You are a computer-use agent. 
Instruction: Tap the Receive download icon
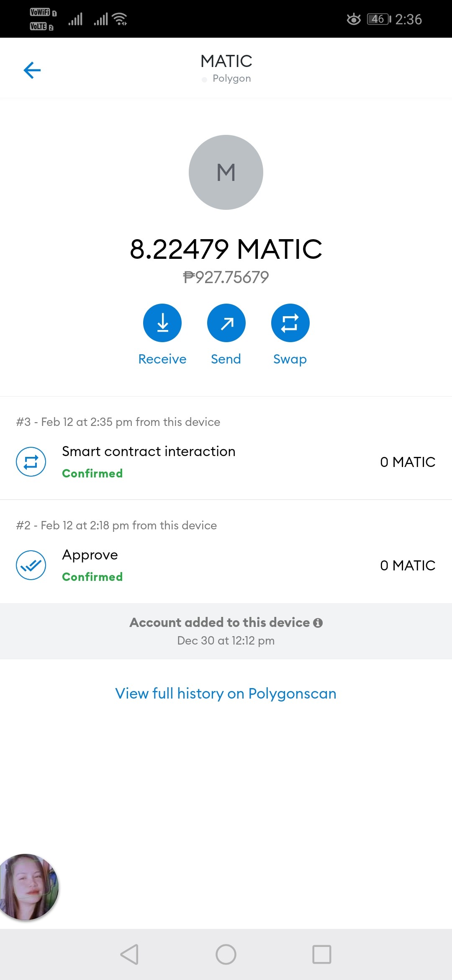click(162, 323)
